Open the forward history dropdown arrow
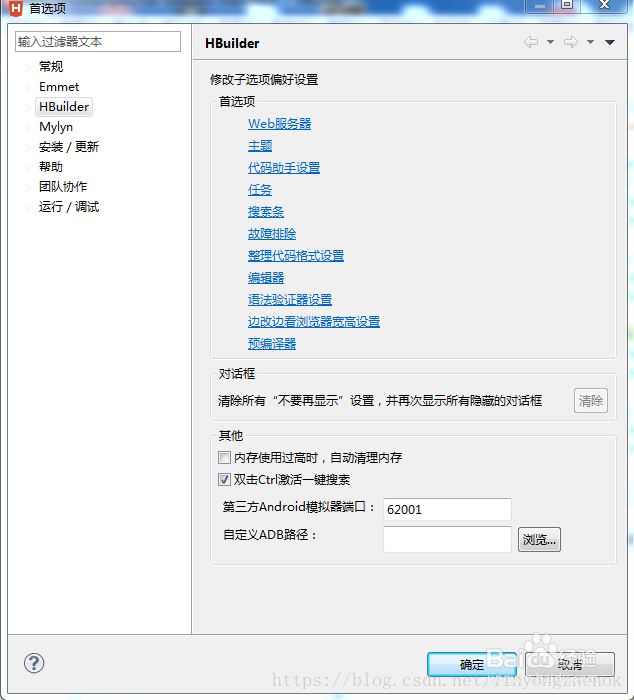The width and height of the screenshot is (634, 700). pos(590,42)
